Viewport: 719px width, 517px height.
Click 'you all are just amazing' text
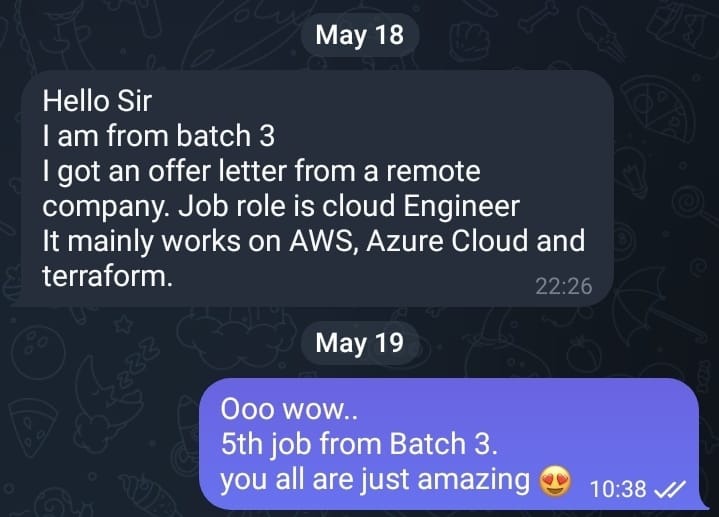[375, 480]
